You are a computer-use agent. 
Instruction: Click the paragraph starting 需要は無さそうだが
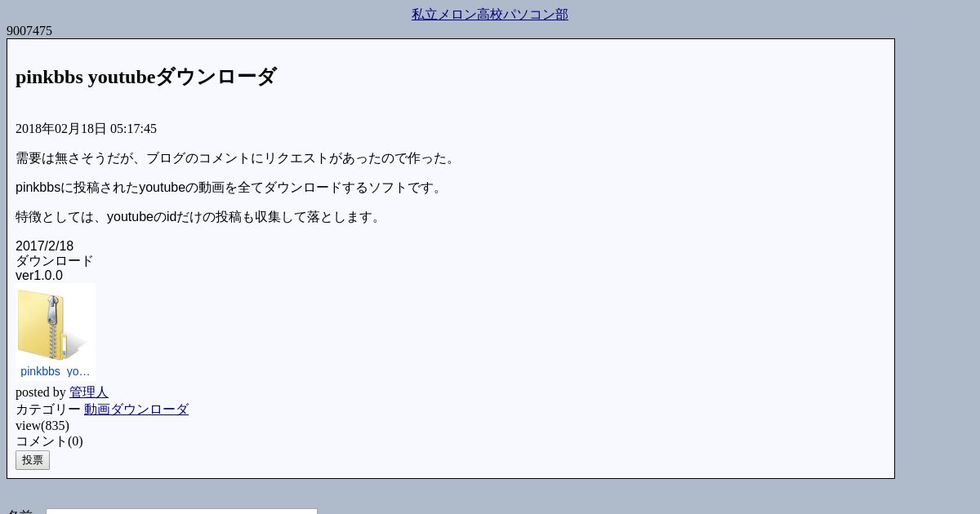[237, 158]
